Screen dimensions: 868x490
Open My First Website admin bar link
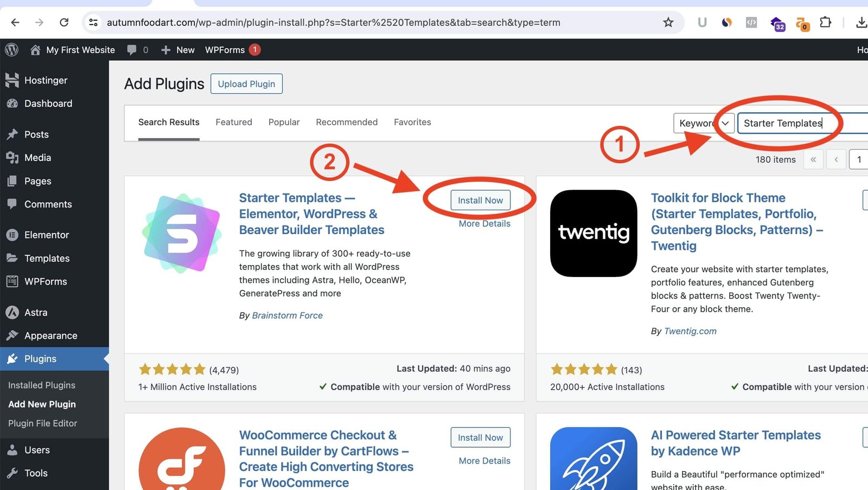tap(80, 50)
